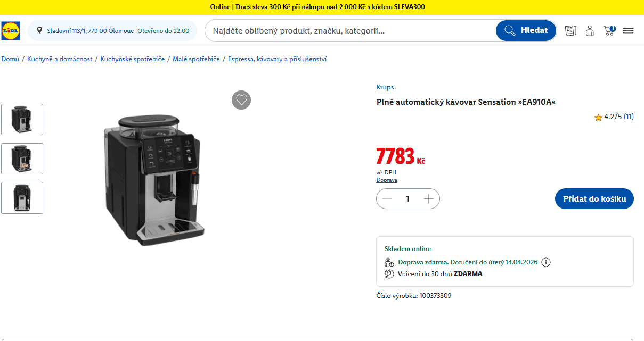Add product to wishlist with heart icon
The width and height of the screenshot is (644, 341).
pyautogui.click(x=241, y=100)
